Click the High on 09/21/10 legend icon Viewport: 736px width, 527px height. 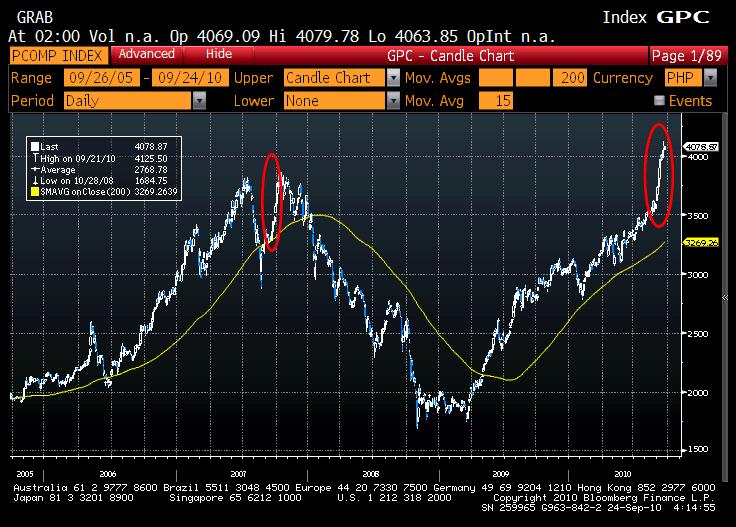(x=35, y=158)
